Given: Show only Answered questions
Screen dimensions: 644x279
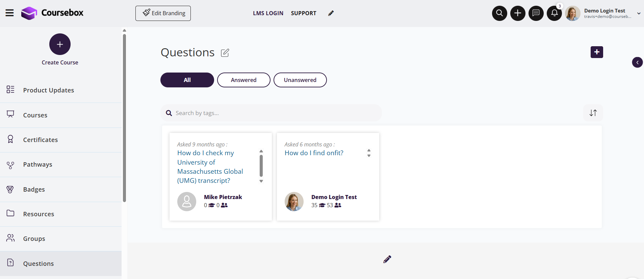Looking at the screenshot, I should click(x=243, y=80).
